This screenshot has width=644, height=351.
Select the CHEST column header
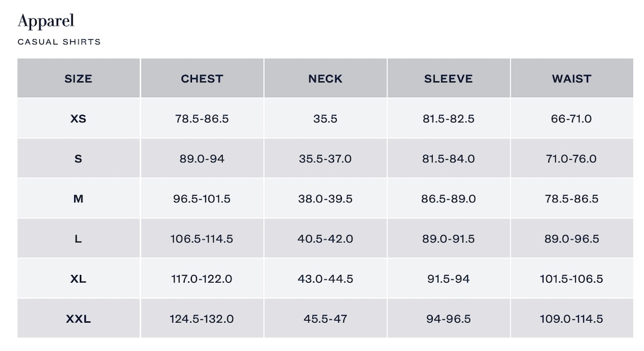[x=202, y=79]
